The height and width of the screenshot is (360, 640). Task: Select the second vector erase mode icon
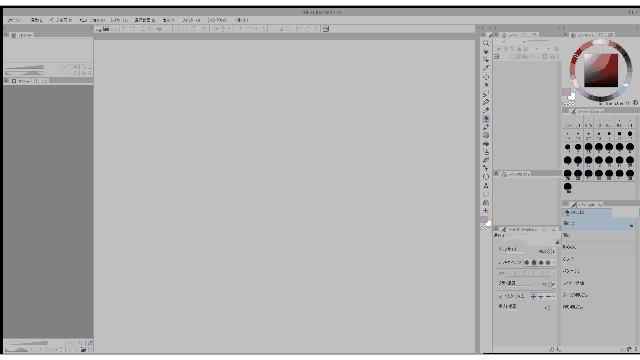(x=540, y=296)
